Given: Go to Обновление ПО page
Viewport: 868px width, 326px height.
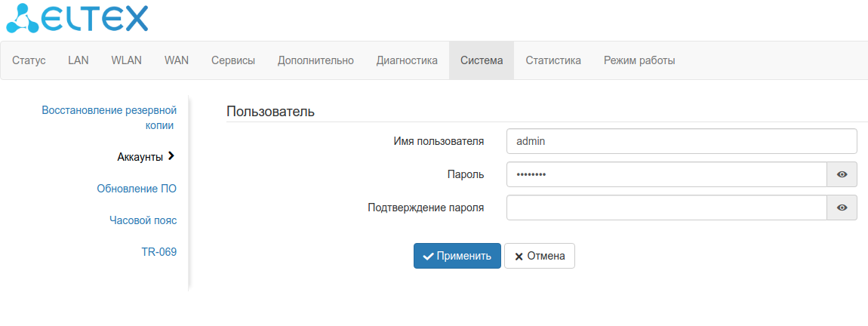Looking at the screenshot, I should pos(137,188).
